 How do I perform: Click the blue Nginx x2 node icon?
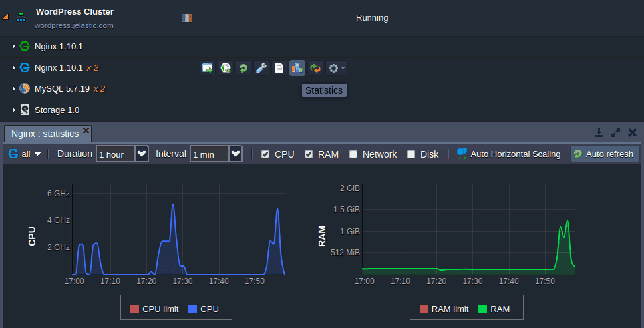25,67
